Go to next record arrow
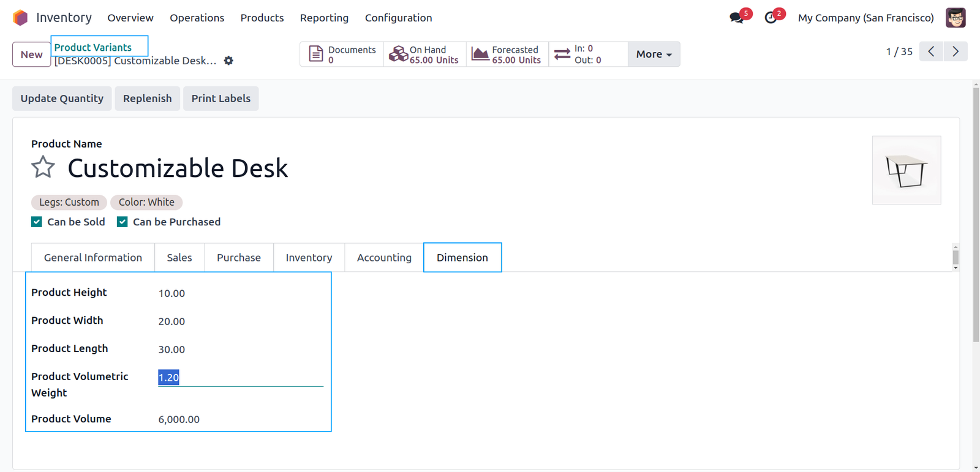Viewport: 980px width, 472px height. pyautogui.click(x=956, y=51)
